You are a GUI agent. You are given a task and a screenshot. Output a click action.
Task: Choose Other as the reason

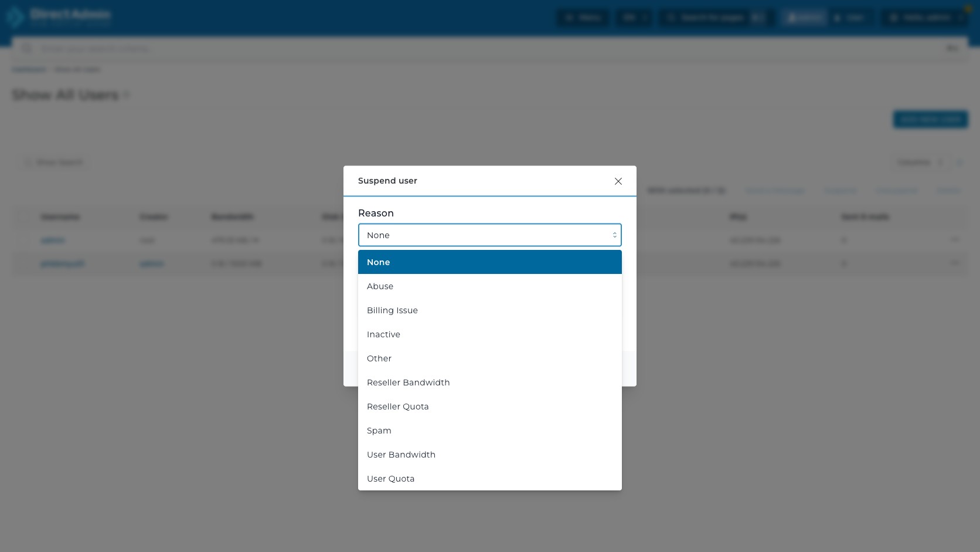(x=489, y=358)
